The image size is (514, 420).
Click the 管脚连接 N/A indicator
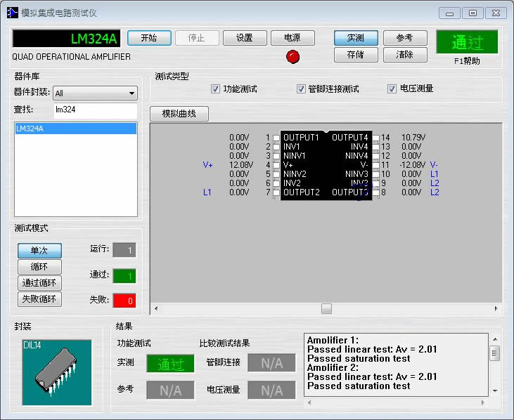click(x=271, y=363)
